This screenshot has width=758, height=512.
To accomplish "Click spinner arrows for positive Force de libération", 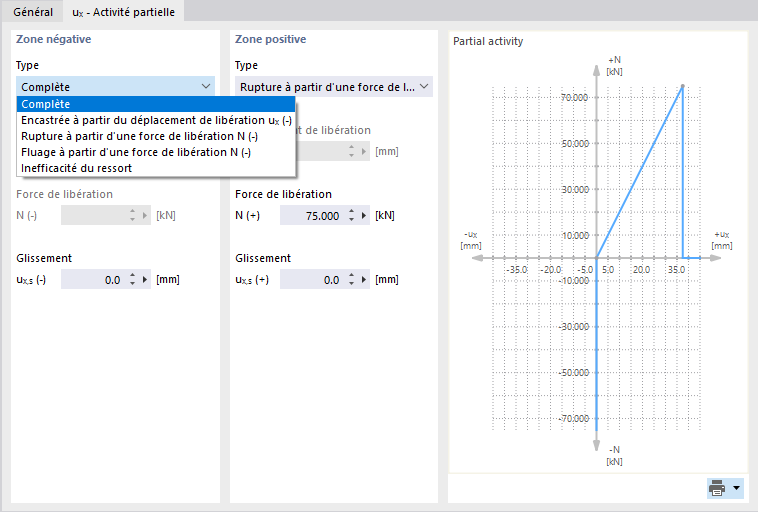I will 351,216.
